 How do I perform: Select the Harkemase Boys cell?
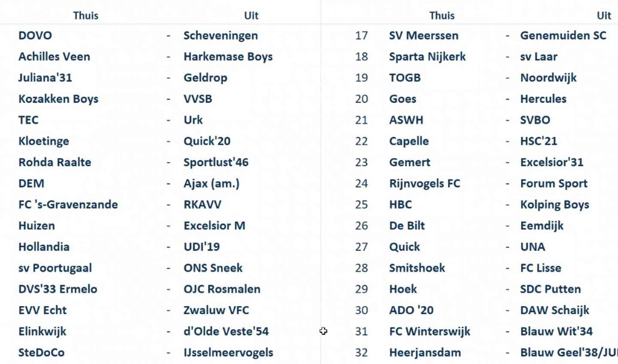[x=228, y=57]
